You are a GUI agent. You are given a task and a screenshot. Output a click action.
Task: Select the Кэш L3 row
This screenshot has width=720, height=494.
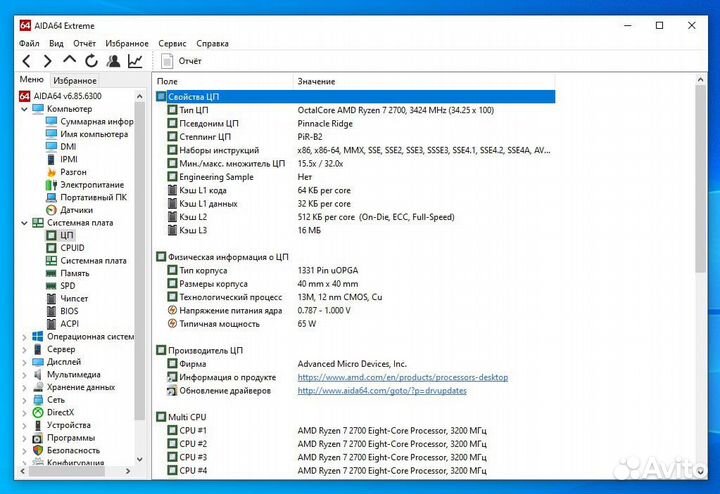point(355,230)
